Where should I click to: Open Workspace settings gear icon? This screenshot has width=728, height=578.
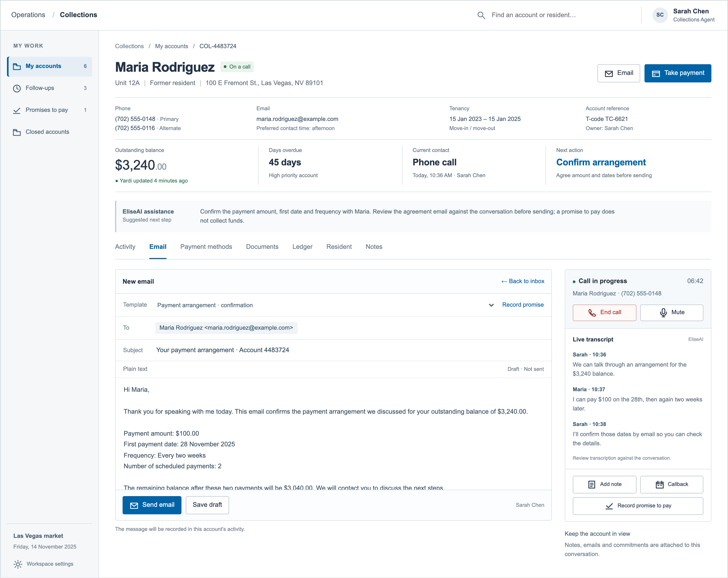point(18,564)
